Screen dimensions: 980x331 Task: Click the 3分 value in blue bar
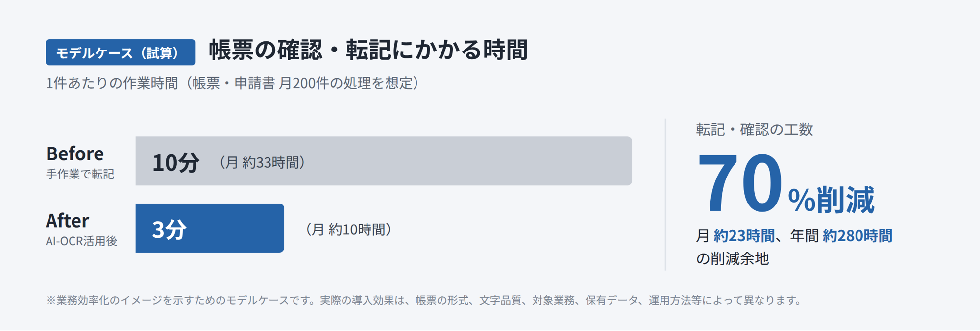pos(169,229)
